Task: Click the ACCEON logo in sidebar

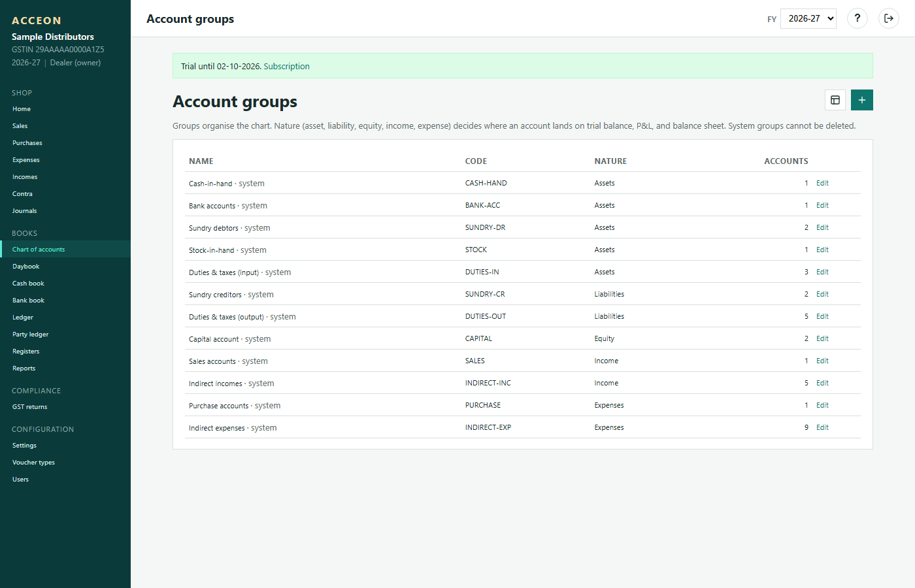Action: [37, 21]
